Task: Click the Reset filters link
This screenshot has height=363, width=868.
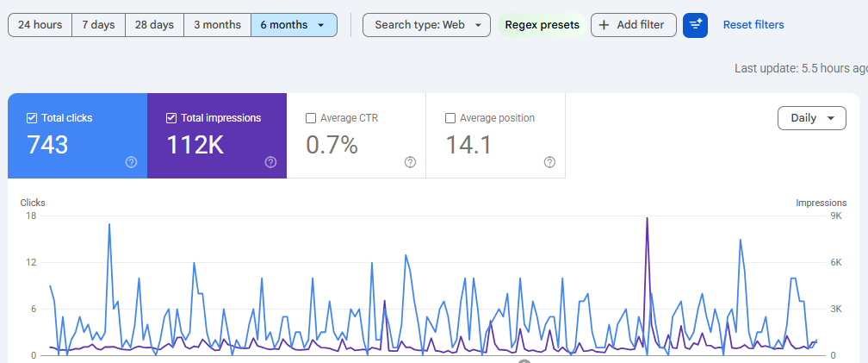Action: click(753, 25)
